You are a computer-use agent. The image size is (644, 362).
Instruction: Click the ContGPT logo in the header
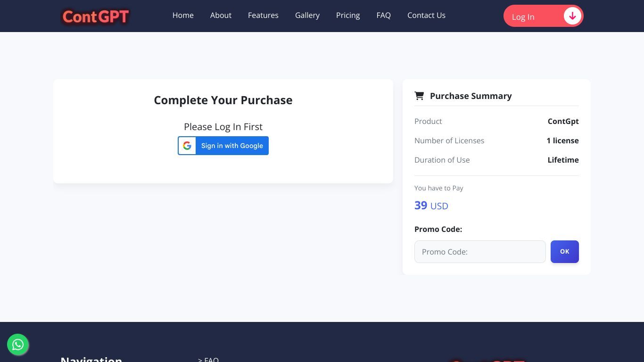[x=95, y=16]
